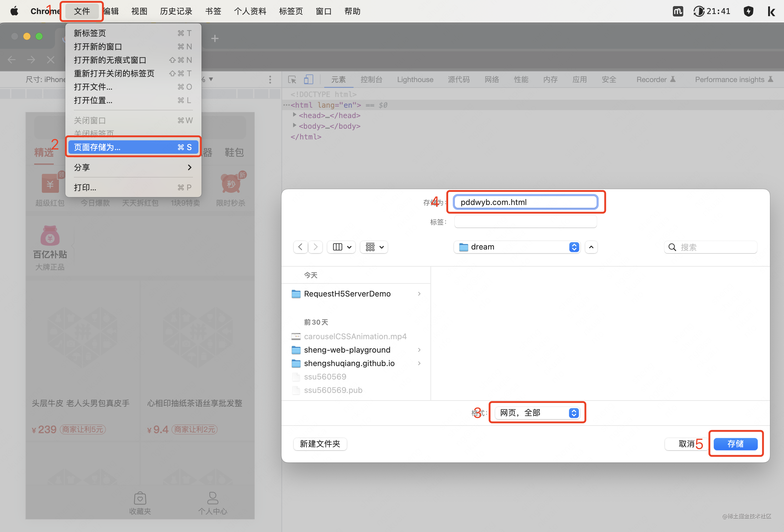Click the 存储 save button
The width and height of the screenshot is (784, 532).
pos(735,444)
